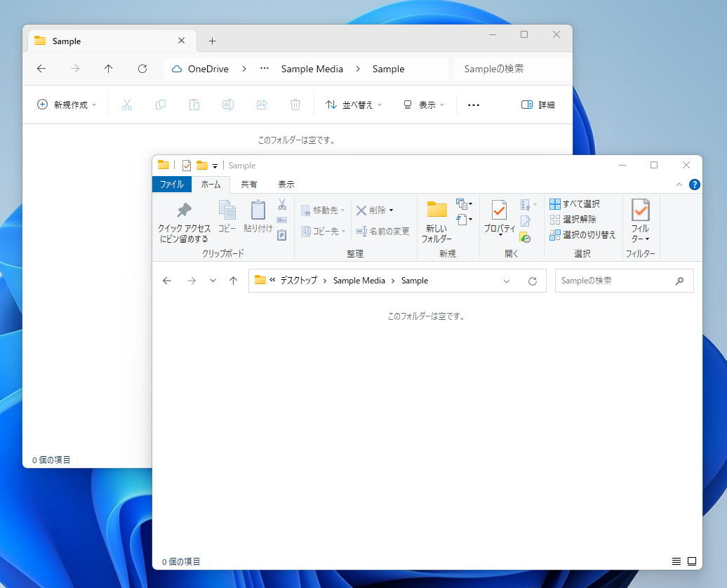Go back in the front Explorer window
The height and width of the screenshot is (588, 727).
click(167, 281)
